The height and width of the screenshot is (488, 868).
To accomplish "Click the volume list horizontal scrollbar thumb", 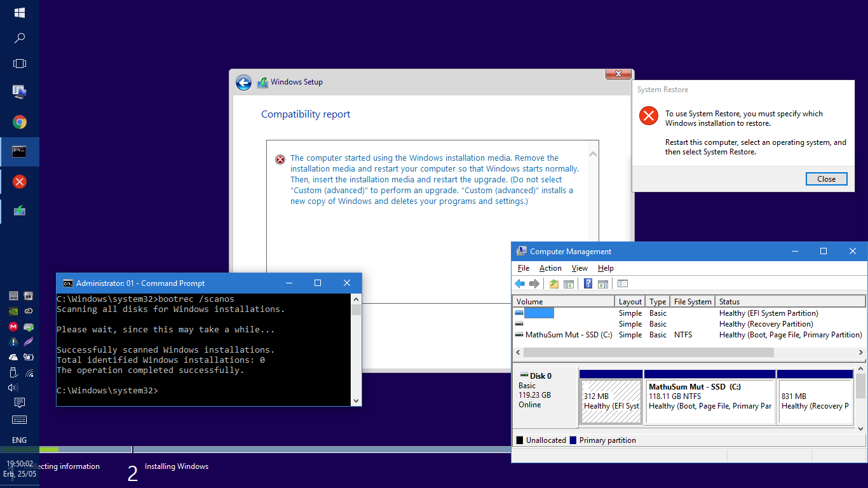I will pyautogui.click(x=649, y=352).
